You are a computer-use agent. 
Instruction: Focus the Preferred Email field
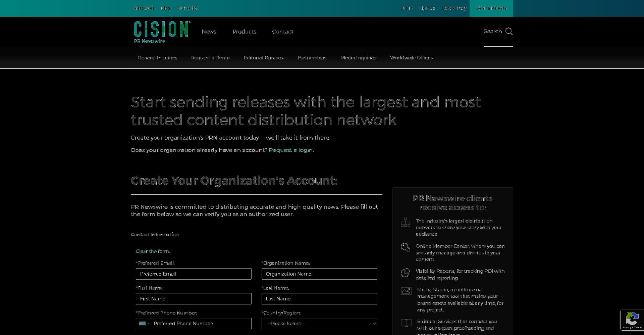(x=194, y=274)
